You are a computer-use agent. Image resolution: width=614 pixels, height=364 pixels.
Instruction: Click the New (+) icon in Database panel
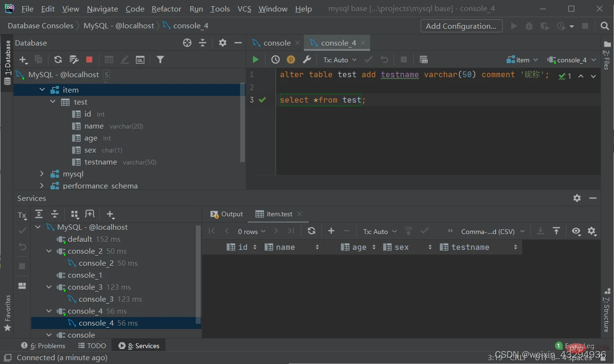pos(23,59)
